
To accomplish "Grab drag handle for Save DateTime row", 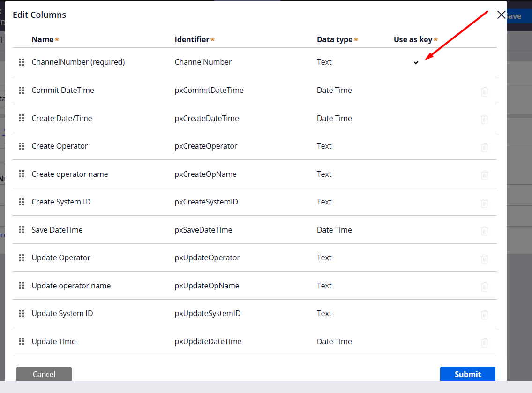I will [x=22, y=230].
